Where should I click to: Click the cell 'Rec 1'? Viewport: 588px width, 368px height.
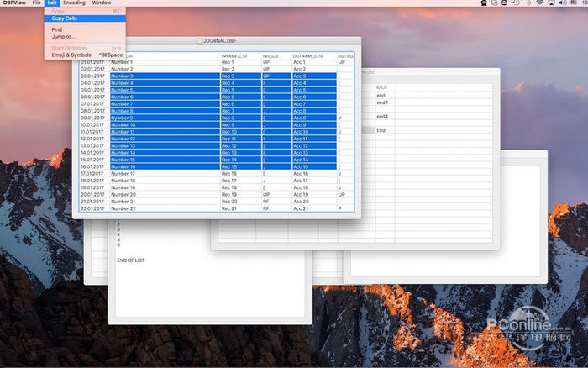241,62
